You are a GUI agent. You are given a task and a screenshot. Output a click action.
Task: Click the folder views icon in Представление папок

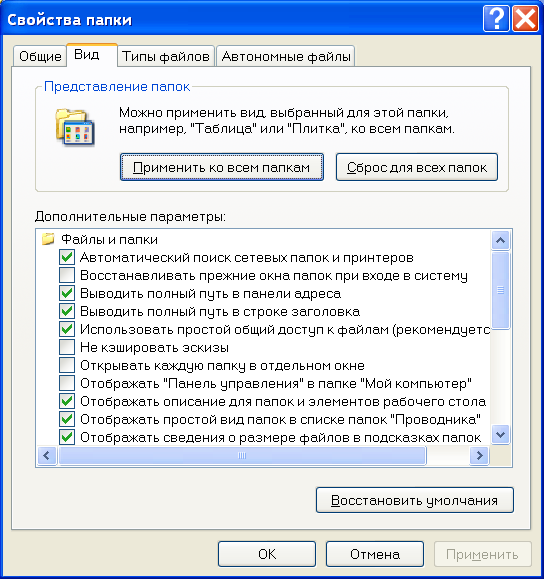pos(75,127)
